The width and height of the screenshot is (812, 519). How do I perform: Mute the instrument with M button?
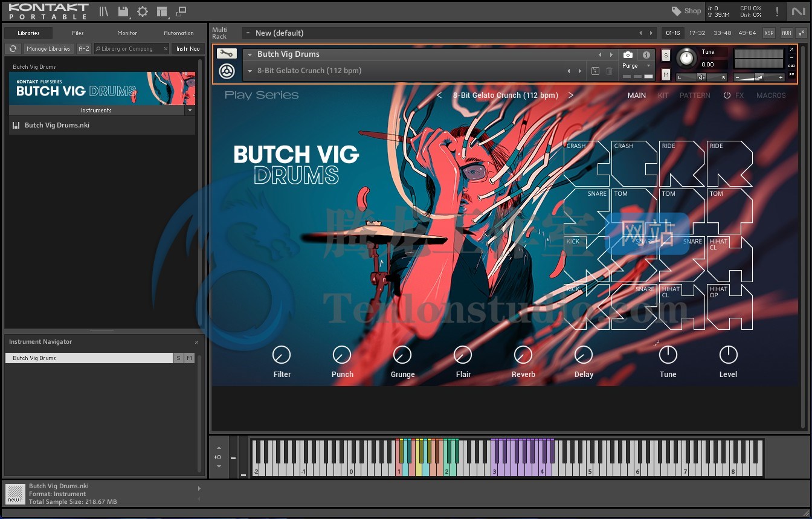pyautogui.click(x=666, y=74)
